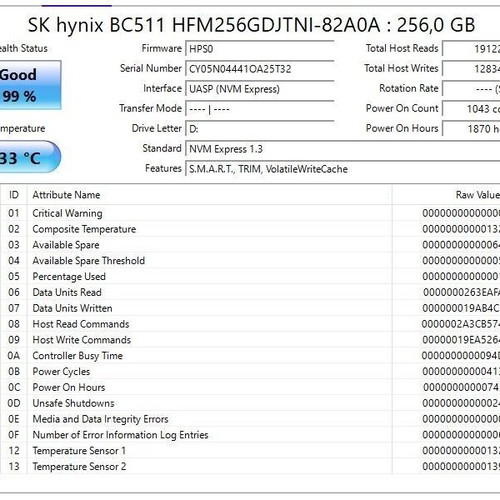Click the Interface label
500x500 pixels.
[163, 88]
